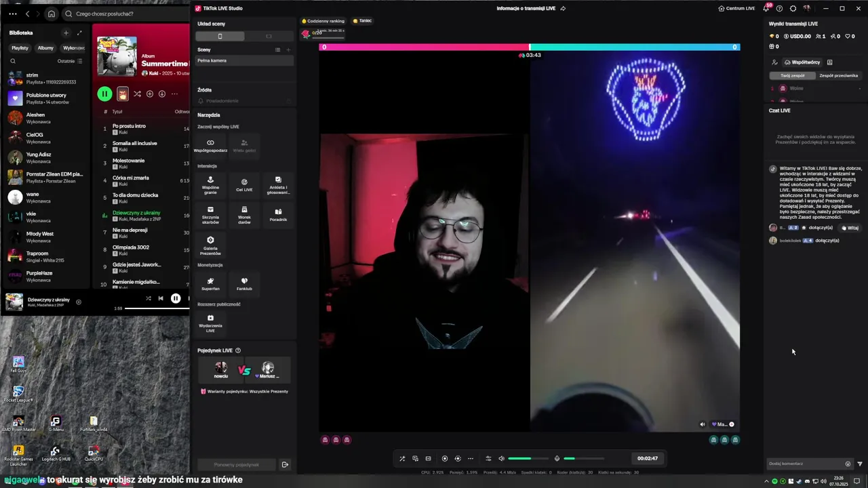Download the Spotify album
Image resolution: width=868 pixels, height=488 pixels.
tap(162, 94)
